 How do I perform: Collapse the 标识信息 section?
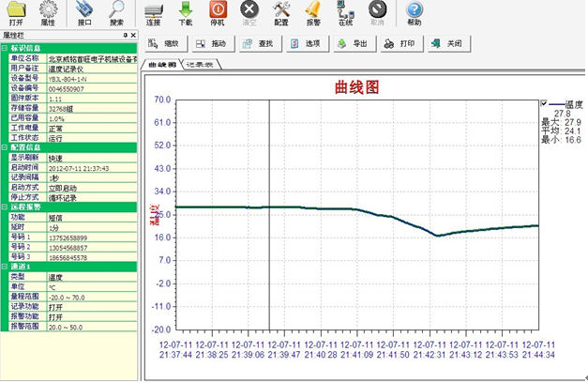click(5, 46)
